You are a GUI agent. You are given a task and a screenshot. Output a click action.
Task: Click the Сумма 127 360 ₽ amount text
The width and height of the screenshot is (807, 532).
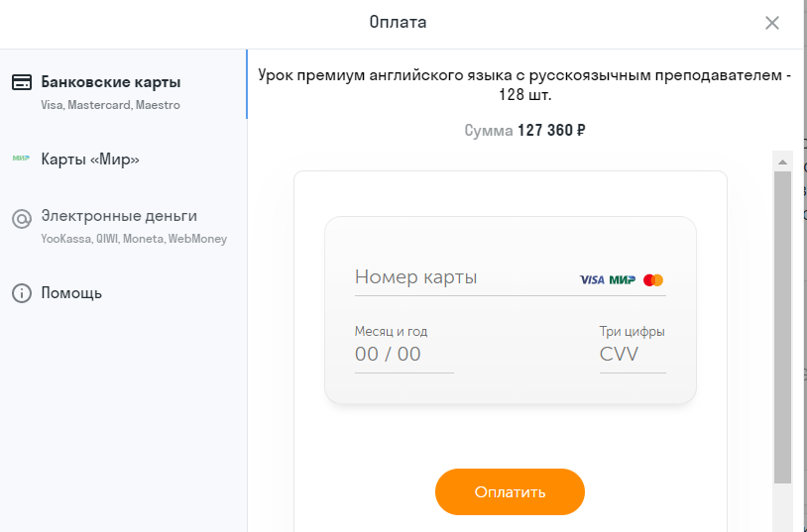click(x=525, y=130)
